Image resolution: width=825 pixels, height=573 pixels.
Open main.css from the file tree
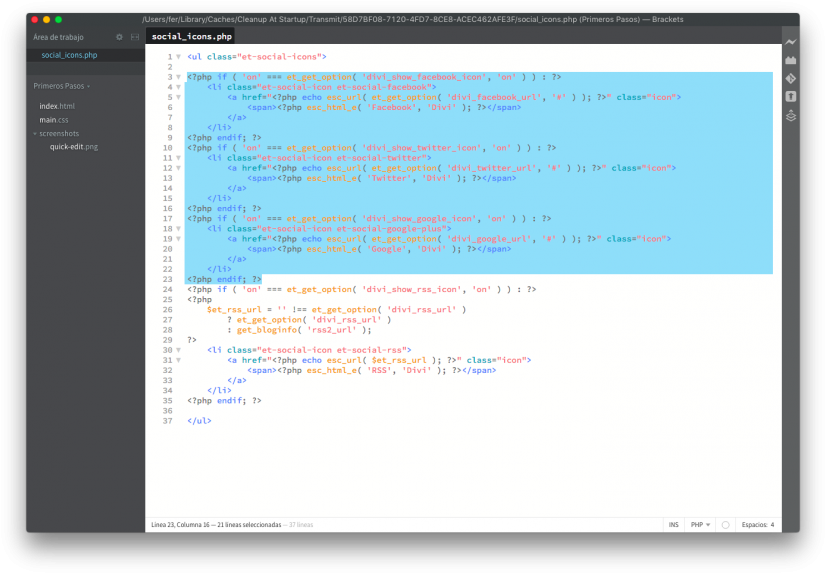click(x=54, y=120)
